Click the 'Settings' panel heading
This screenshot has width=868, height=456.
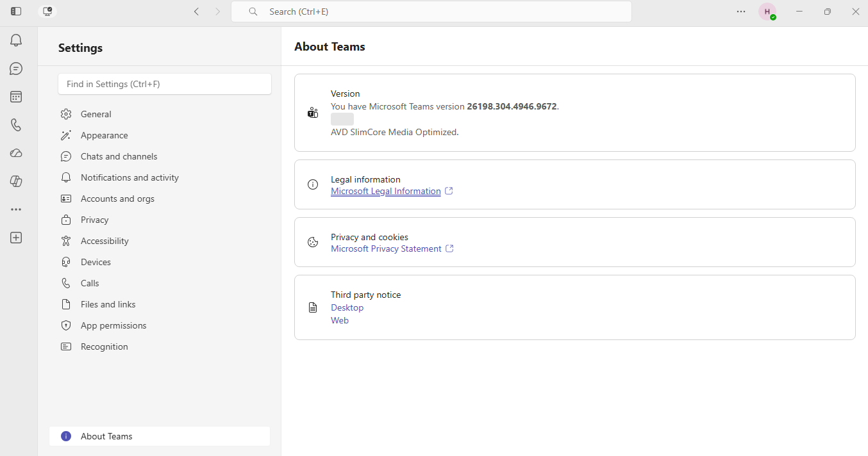[x=80, y=48]
